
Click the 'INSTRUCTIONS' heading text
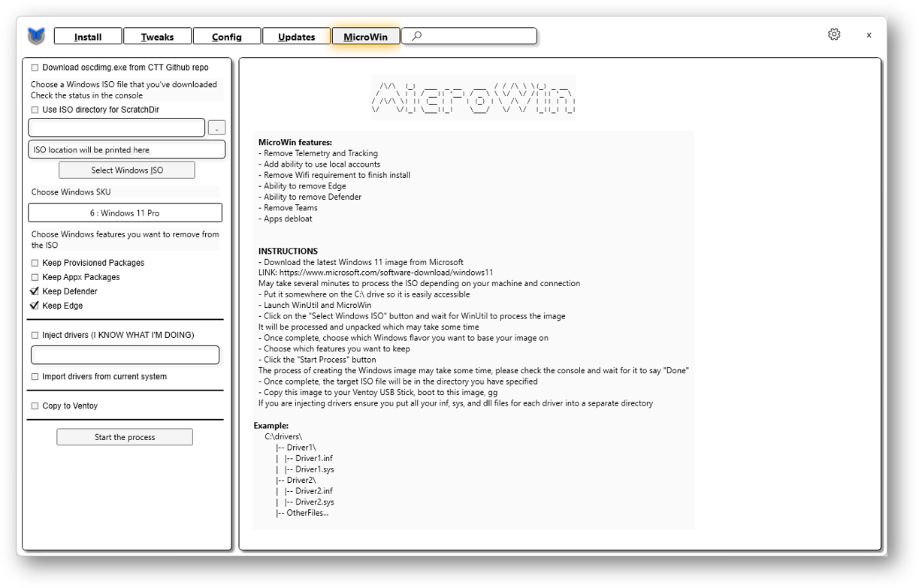288,252
